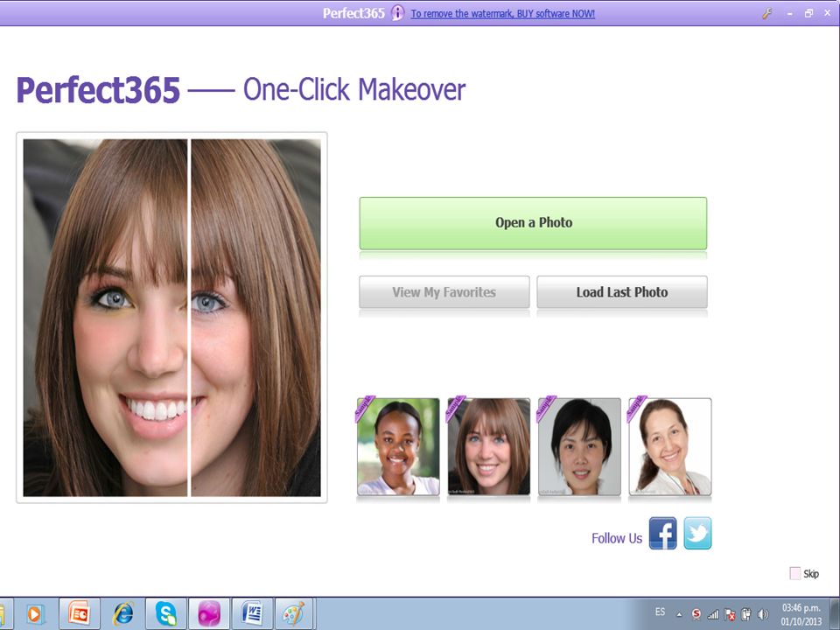Open Microsoft Word from taskbar

pyautogui.click(x=252, y=614)
